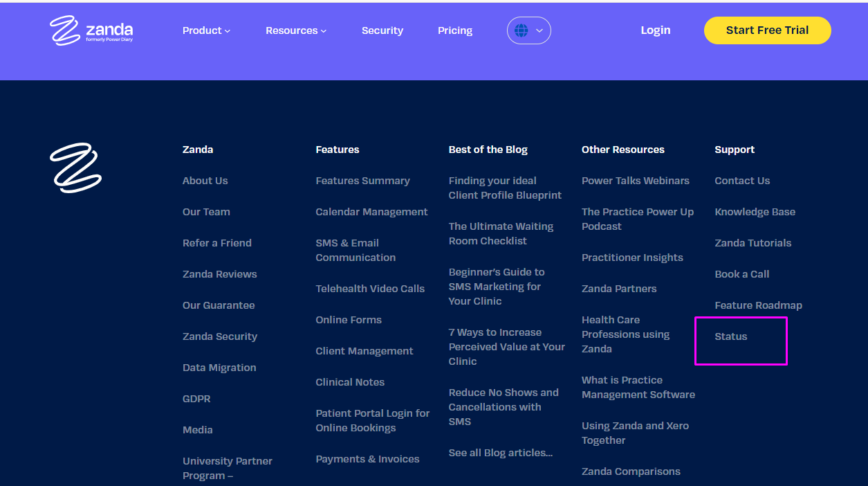Open the Security page from the navbar
Viewport: 868px width, 486px height.
[382, 30]
